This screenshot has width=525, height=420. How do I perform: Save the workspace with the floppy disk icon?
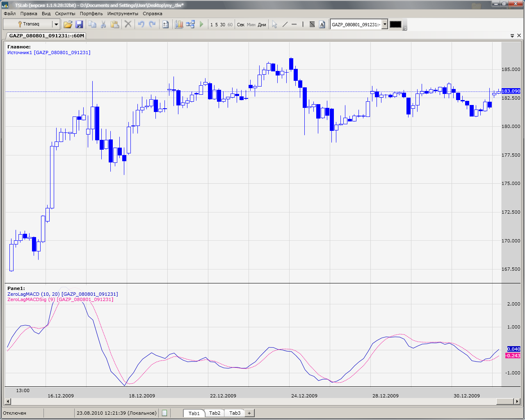pos(79,25)
